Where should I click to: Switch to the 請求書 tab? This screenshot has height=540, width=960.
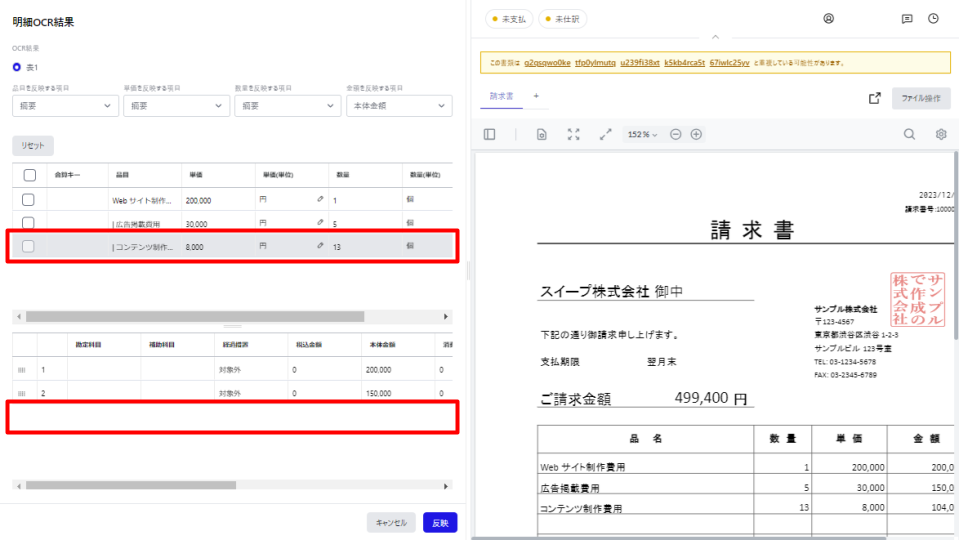[x=501, y=96]
